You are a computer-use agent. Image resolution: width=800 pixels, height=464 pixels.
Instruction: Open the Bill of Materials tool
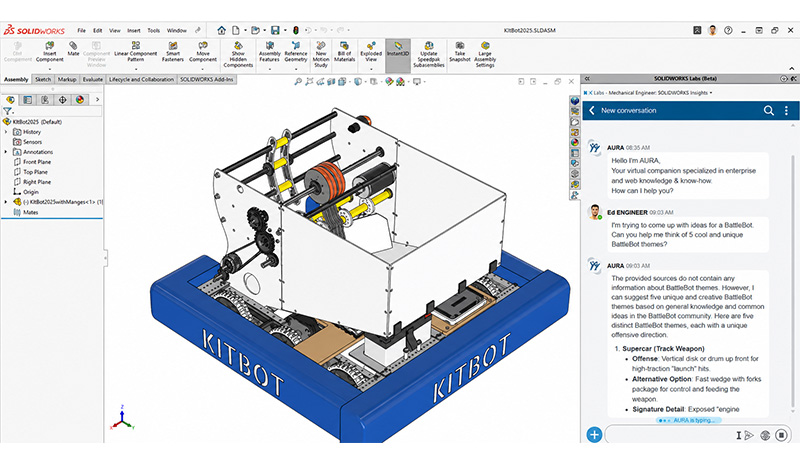pyautogui.click(x=344, y=52)
